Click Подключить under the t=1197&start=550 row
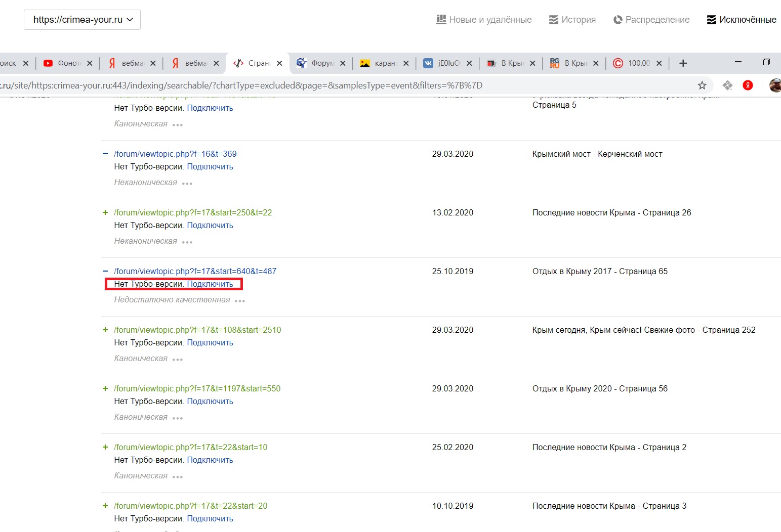 click(210, 401)
